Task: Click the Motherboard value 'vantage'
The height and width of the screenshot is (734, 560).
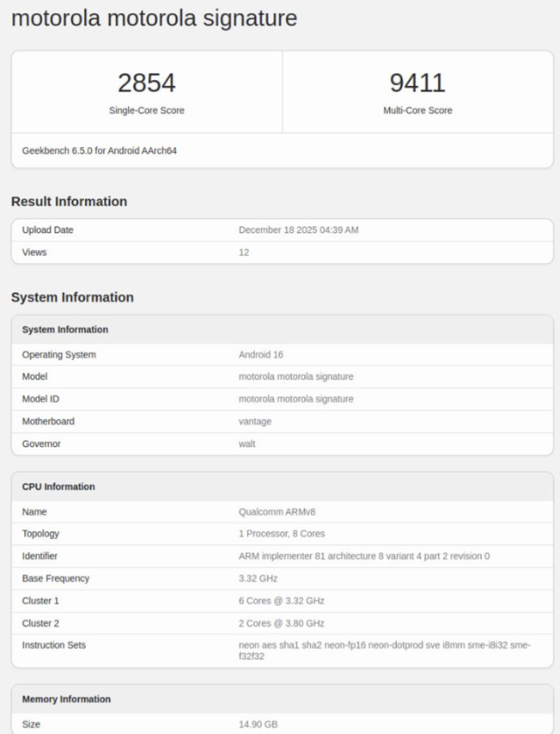Action: [255, 421]
